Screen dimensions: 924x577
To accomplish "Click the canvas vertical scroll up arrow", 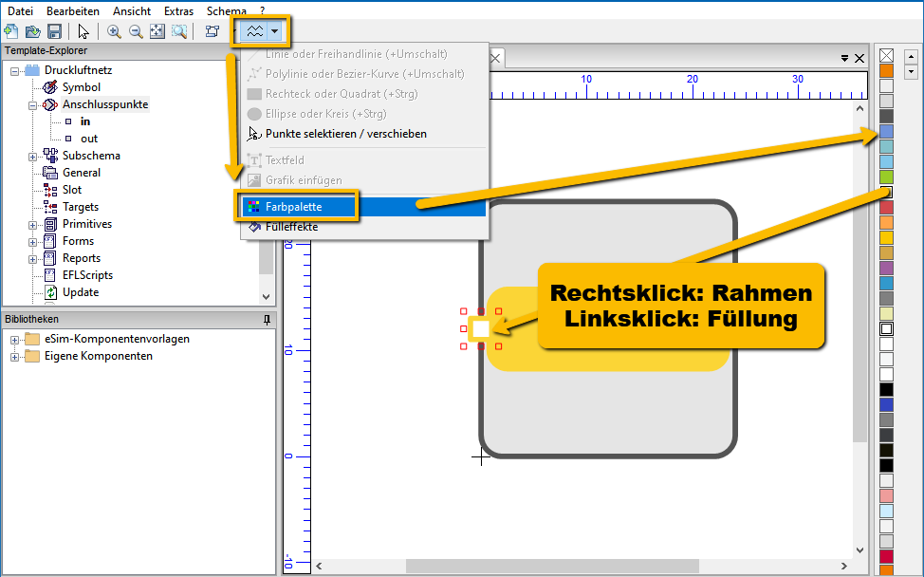I will pyautogui.click(x=859, y=108).
